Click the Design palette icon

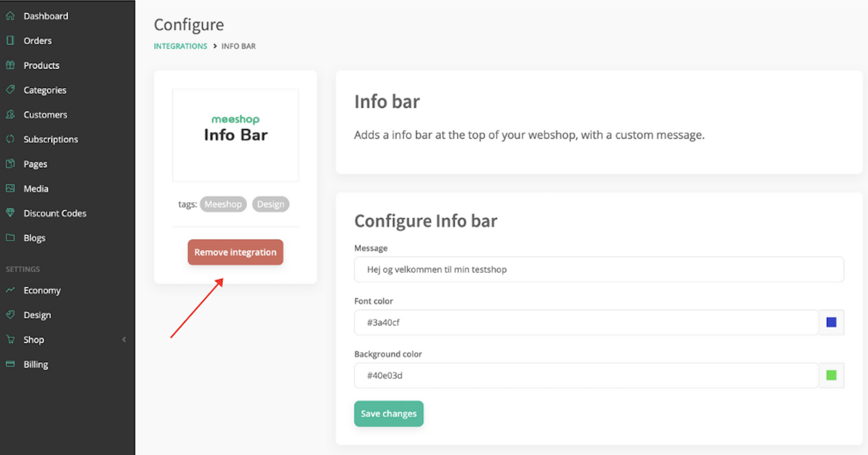[x=10, y=315]
